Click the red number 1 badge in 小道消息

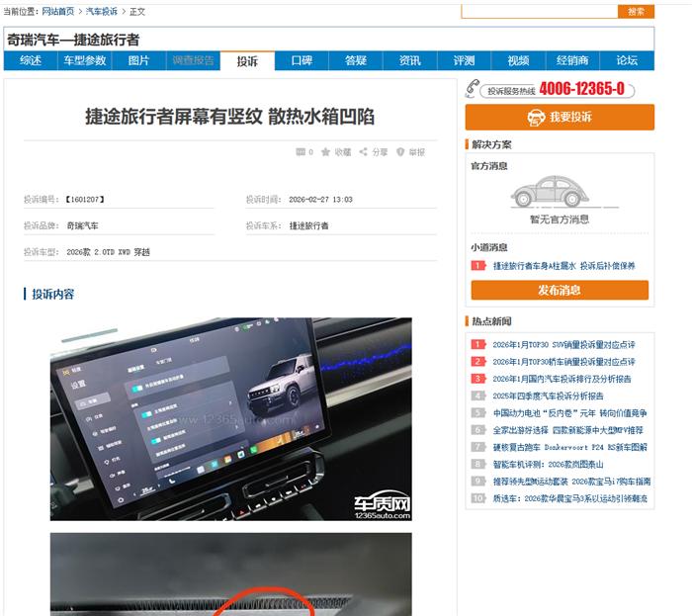477,266
